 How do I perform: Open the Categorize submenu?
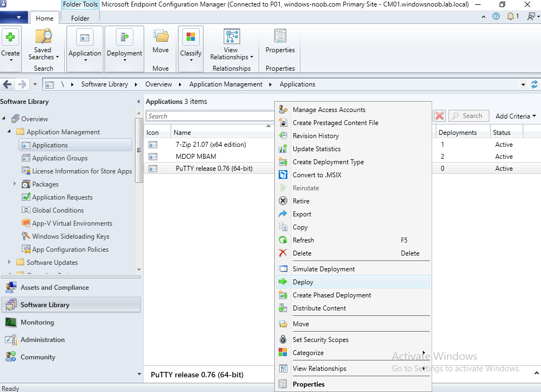(x=353, y=353)
